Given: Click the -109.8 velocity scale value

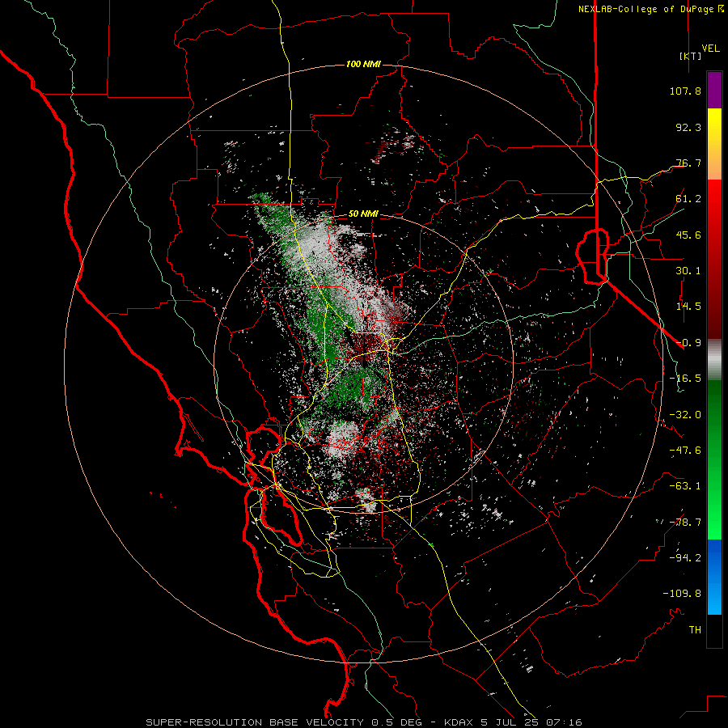Looking at the screenshot, I should coord(682,594).
